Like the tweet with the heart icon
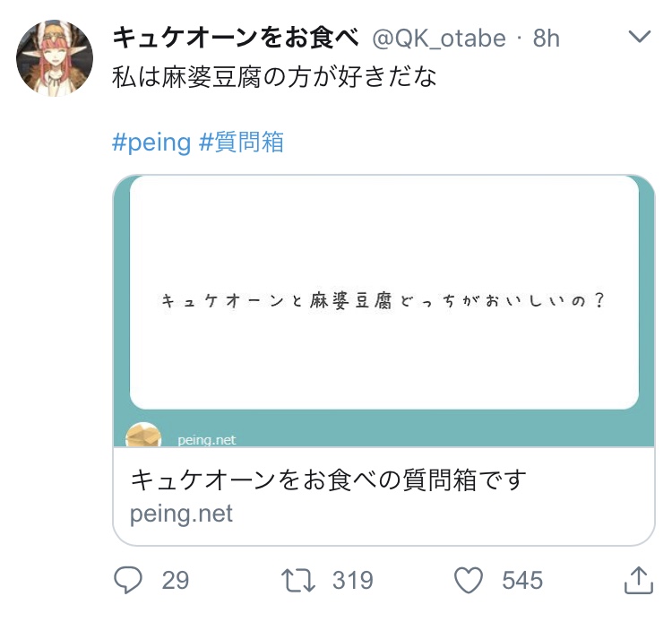 [x=469, y=581]
